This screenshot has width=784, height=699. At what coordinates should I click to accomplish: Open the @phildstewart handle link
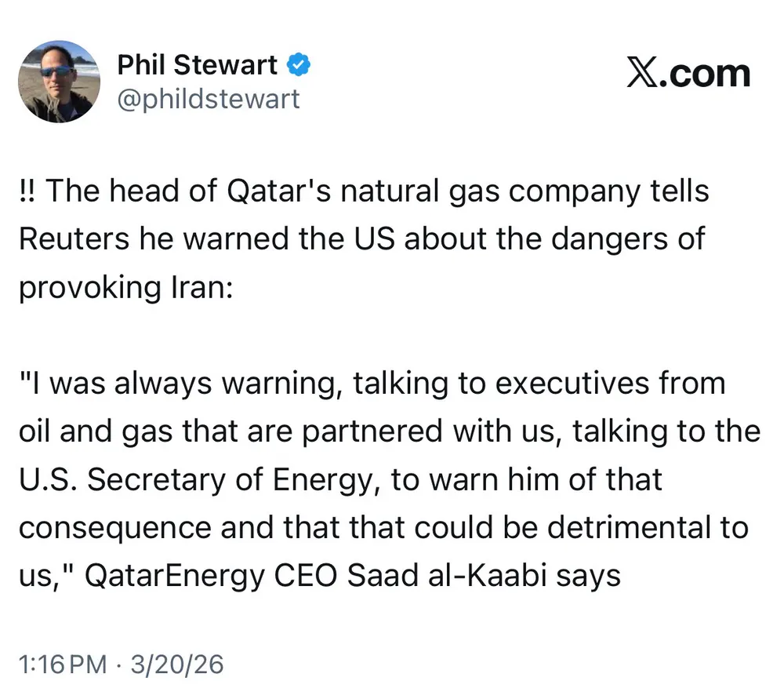tap(208, 100)
